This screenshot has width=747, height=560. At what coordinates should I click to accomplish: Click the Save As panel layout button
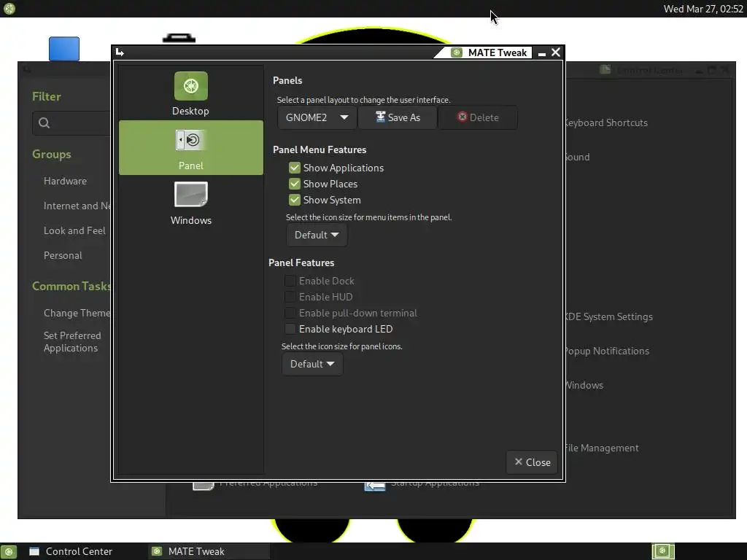tap(398, 117)
